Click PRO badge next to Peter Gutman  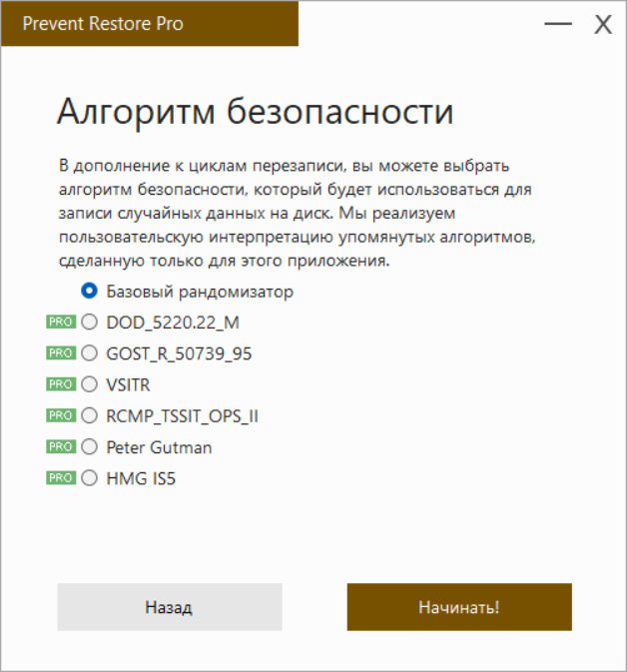61,447
